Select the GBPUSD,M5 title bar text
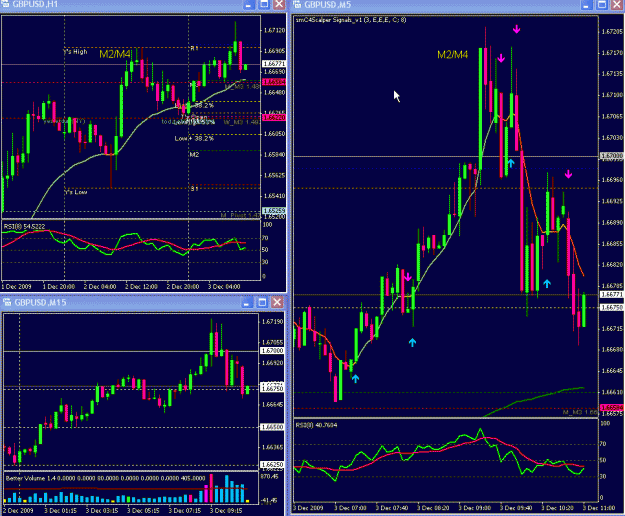Viewport: 625px width, 516px height. click(x=328, y=4)
